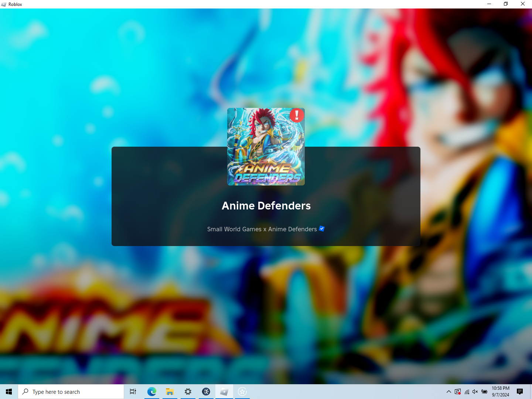Screen dimensions: 532x399
Task: Close the Roblox window
Action: [523, 4]
